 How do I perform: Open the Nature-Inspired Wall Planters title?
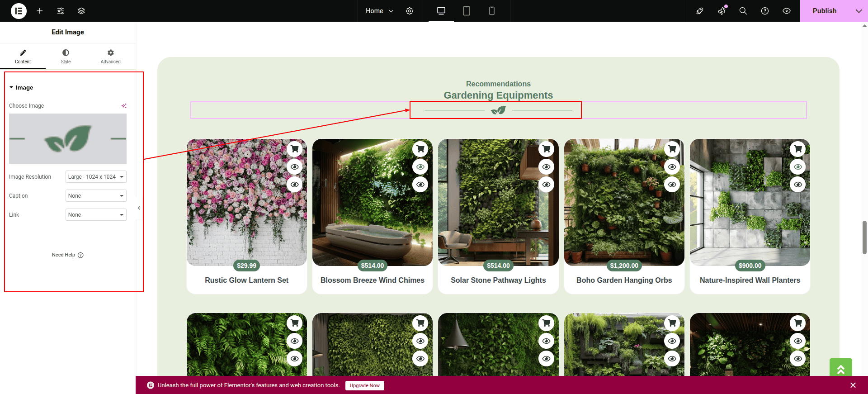[x=750, y=280]
